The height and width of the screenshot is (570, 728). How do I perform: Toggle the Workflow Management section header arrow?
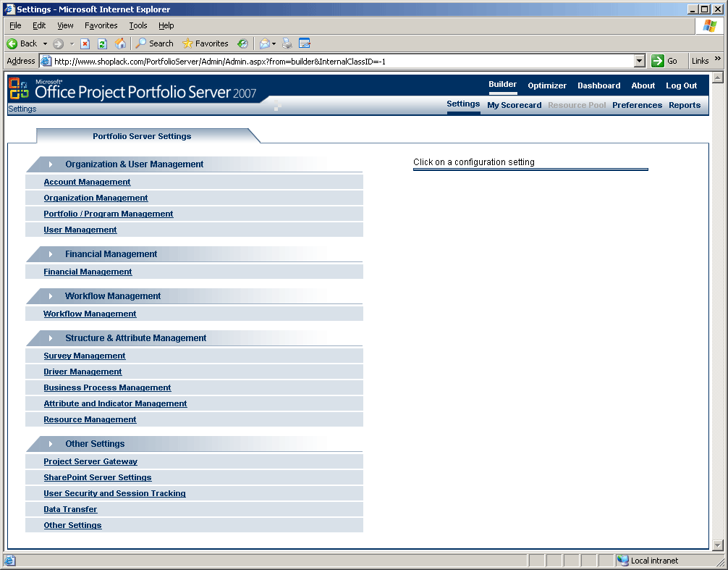pyautogui.click(x=51, y=296)
